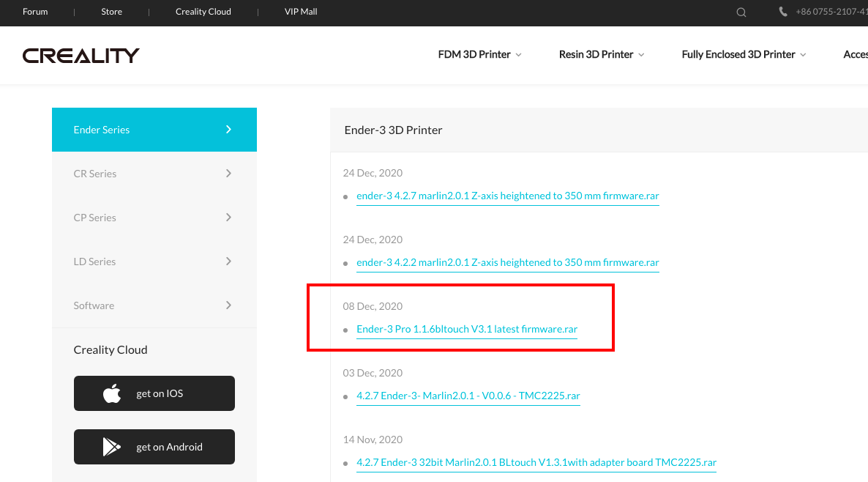Viewport: 868px width, 482px height.
Task: Click the 14 Nov, 2020 date
Action: pyautogui.click(x=373, y=440)
